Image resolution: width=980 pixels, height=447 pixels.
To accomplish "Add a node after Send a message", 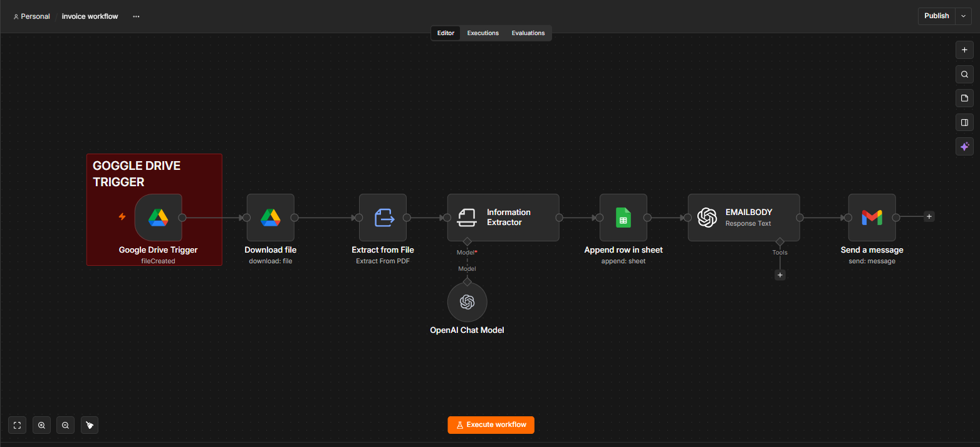I will [x=929, y=216].
